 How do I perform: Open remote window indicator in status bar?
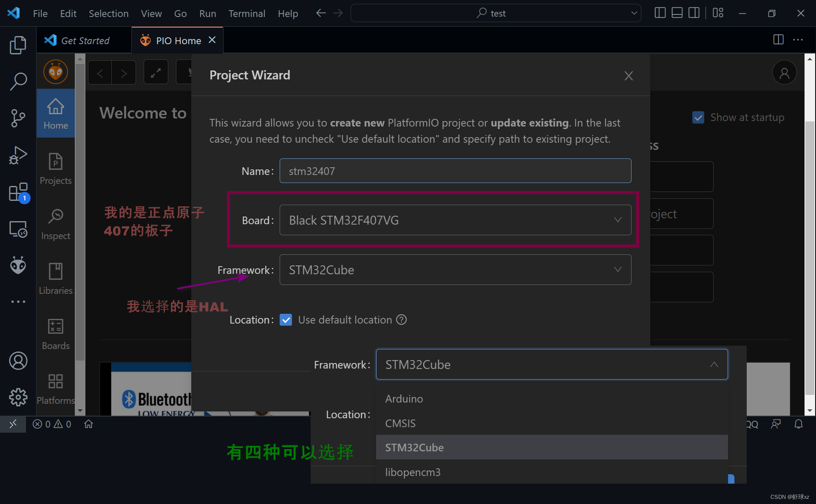pyautogui.click(x=13, y=424)
